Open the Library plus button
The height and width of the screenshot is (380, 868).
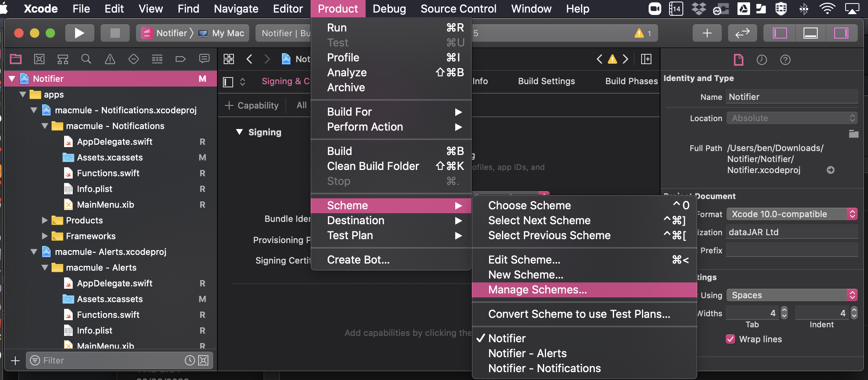[707, 33]
